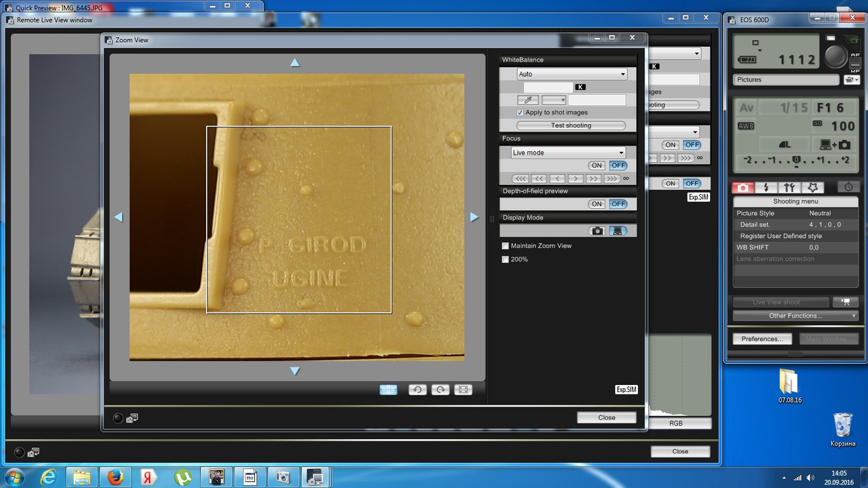The image size is (868, 488).
Task: Toggle Apply to shot images checkbox
Action: pos(520,113)
